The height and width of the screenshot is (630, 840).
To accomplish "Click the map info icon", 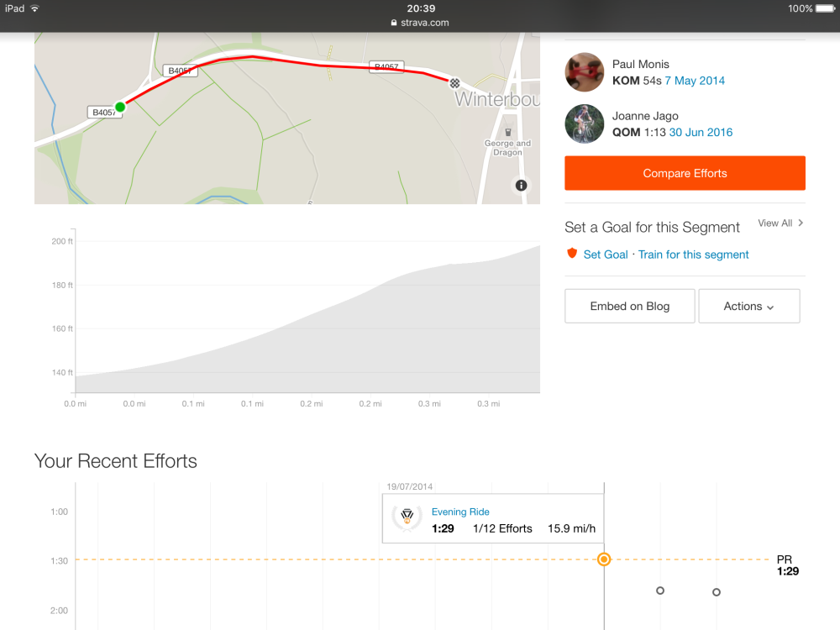I will tap(521, 186).
